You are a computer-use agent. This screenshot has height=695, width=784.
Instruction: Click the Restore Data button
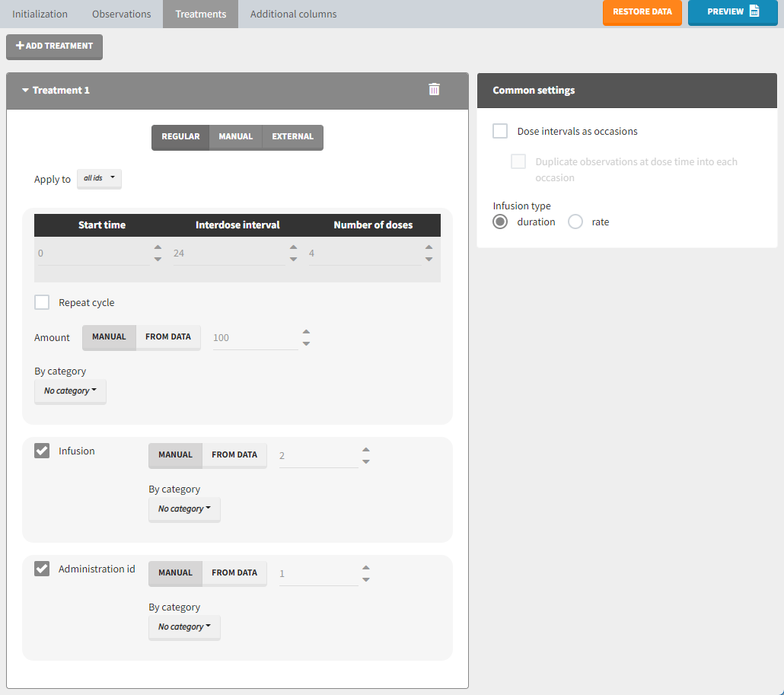tap(642, 12)
